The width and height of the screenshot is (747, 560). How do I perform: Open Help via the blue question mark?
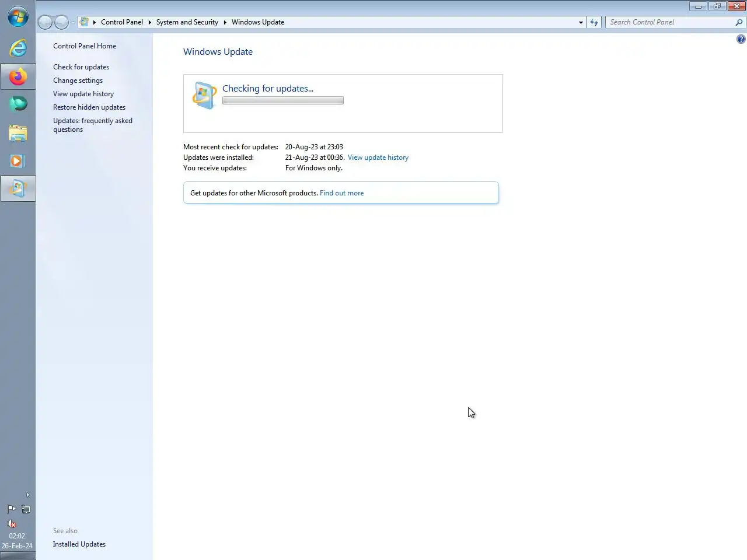tap(741, 39)
